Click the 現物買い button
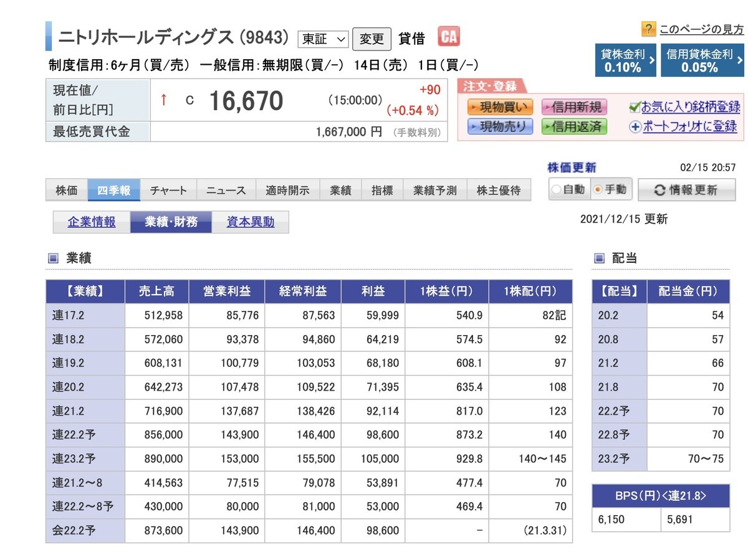 pos(501,107)
